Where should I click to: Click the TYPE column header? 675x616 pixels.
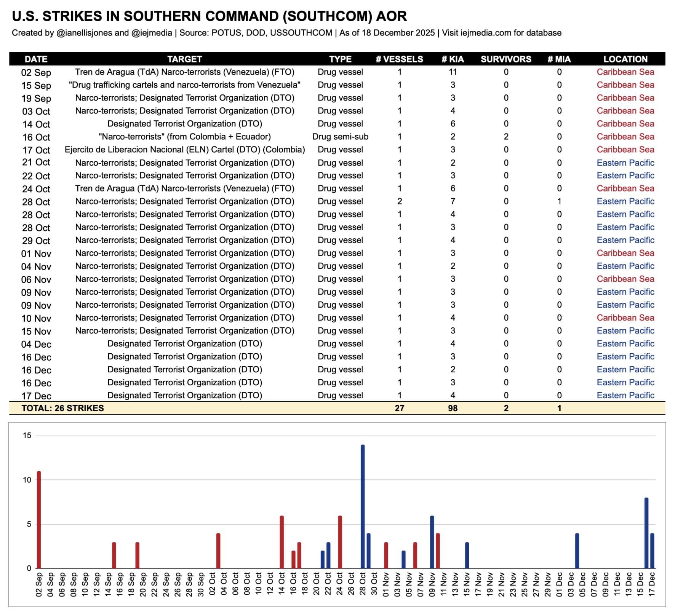click(340, 59)
